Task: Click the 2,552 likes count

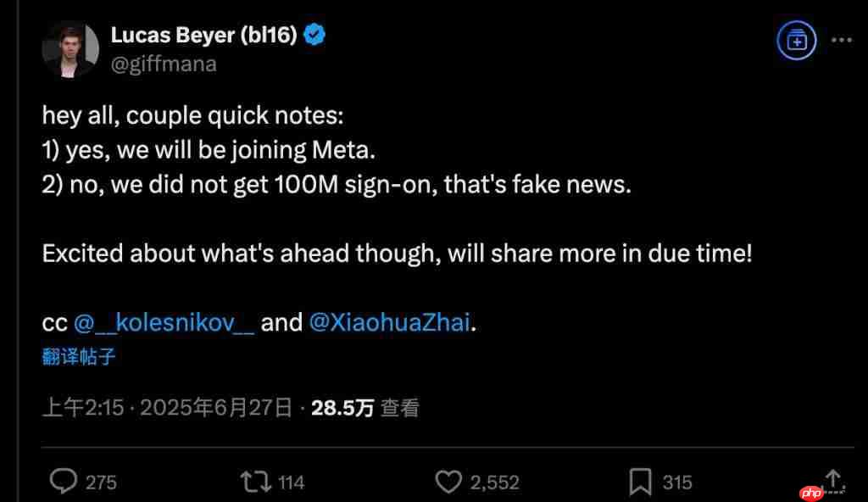Action: tap(494, 482)
